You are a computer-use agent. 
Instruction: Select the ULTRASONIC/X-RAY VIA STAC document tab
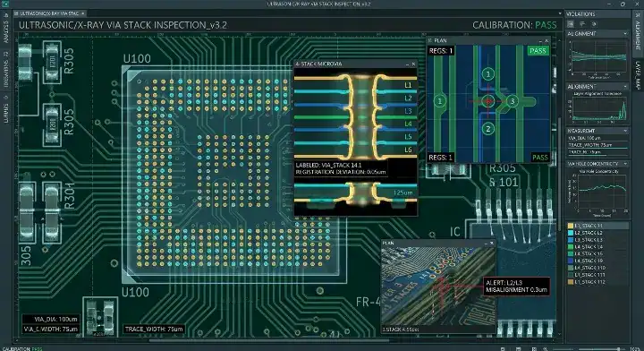point(49,13)
